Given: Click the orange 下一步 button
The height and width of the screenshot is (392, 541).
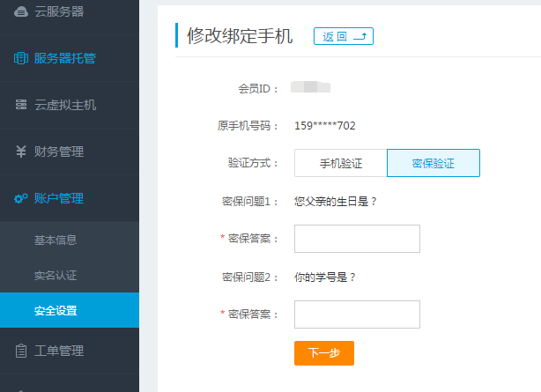Looking at the screenshot, I should coord(324,353).
